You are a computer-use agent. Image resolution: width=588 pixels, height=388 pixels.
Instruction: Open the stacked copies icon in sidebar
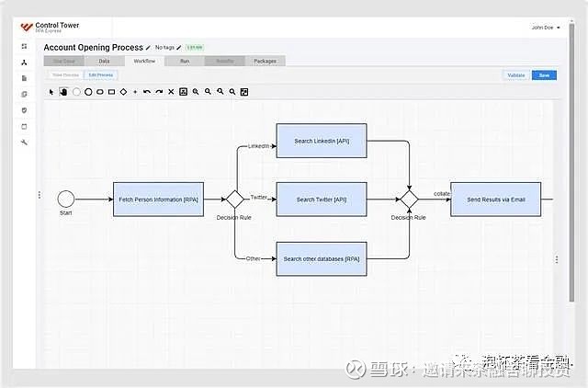[25, 94]
